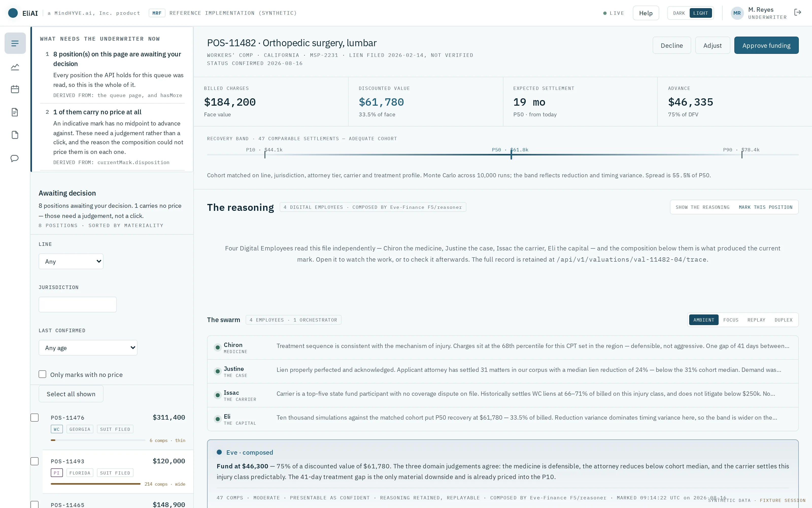The height and width of the screenshot is (508, 812).
Task: Choose MARK THIS POSITION tab
Action: click(765, 207)
